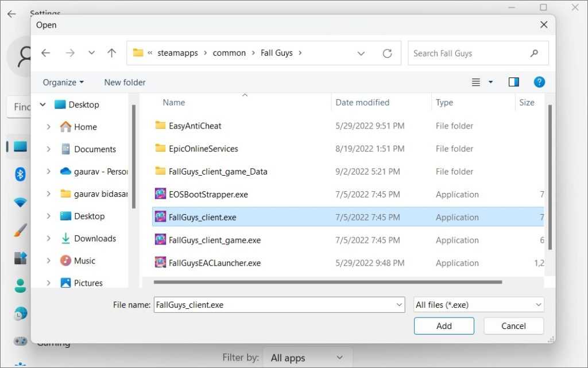Screen dimensions: 588x368
Task: Select Pictures in navigation pane
Action: pyautogui.click(x=82, y=283)
